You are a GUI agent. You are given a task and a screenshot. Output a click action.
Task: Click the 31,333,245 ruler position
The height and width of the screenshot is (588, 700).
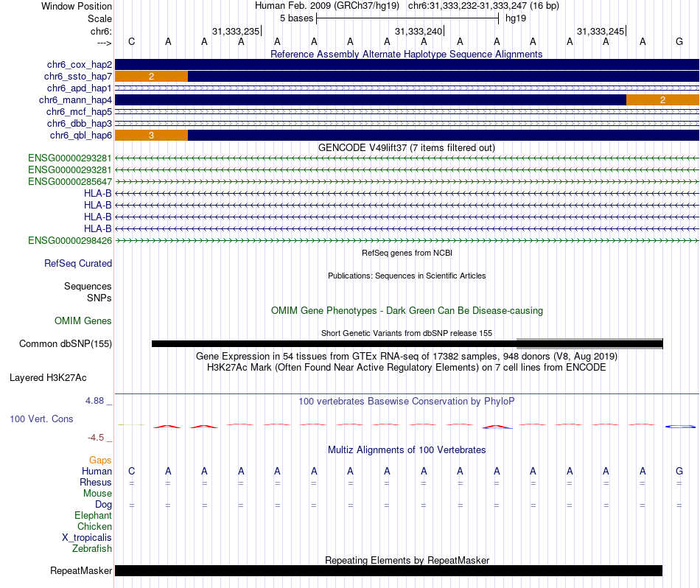[601, 31]
